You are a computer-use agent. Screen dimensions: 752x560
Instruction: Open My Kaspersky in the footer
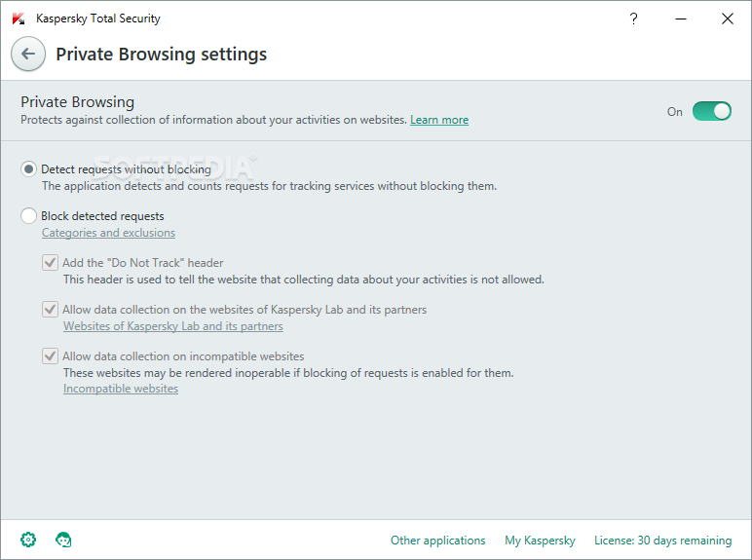pos(540,541)
